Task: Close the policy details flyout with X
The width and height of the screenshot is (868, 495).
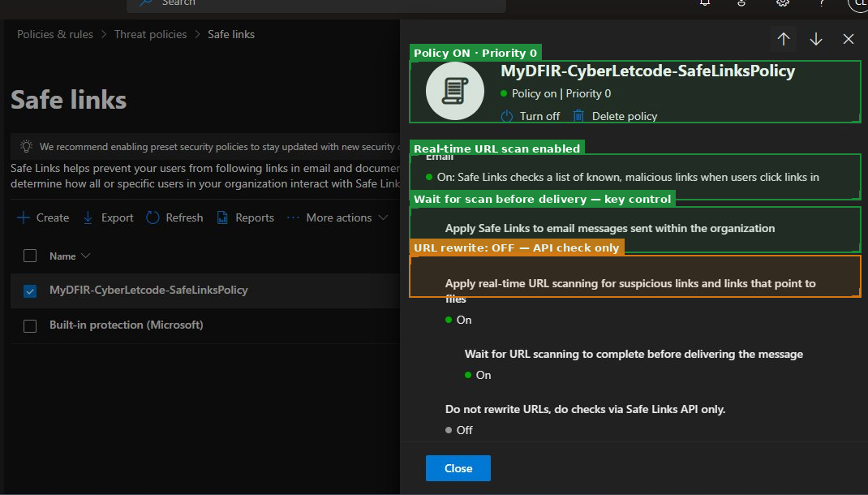Action: (848, 39)
